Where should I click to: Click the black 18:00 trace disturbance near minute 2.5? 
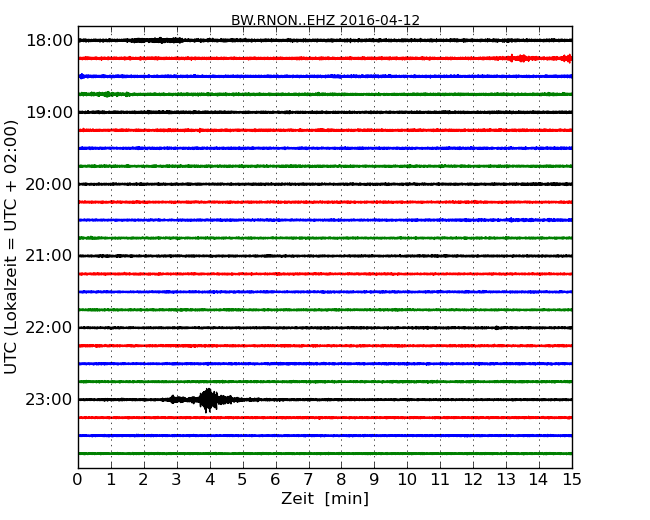(157, 40)
